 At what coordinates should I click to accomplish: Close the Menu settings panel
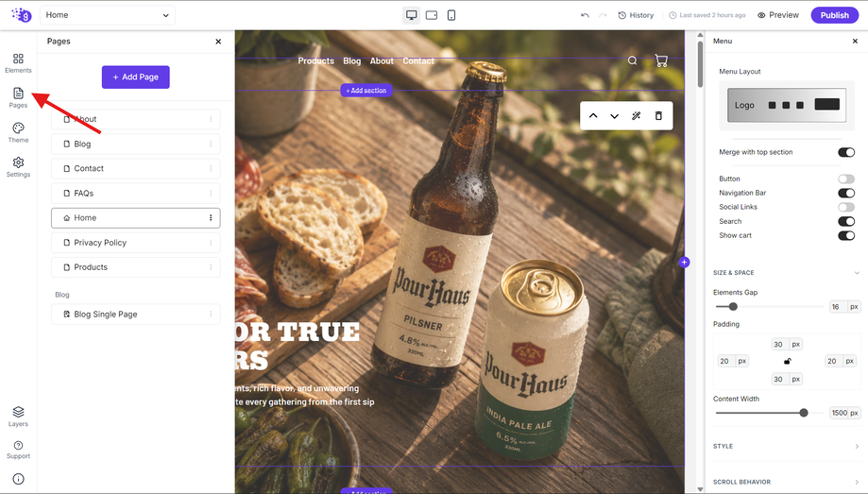pyautogui.click(x=855, y=41)
